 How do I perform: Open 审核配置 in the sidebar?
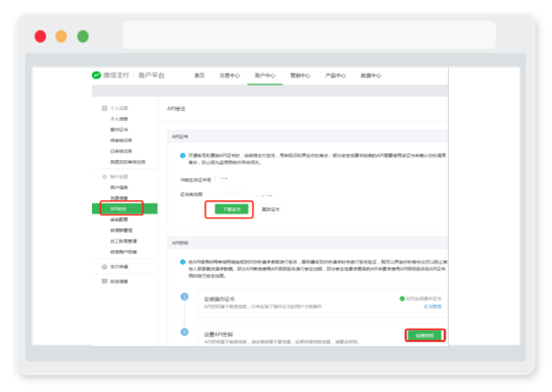(119, 219)
